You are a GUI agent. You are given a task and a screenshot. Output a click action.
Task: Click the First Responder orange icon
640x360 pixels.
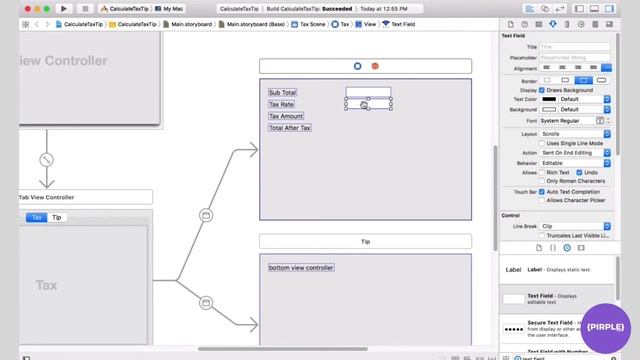tap(375, 66)
